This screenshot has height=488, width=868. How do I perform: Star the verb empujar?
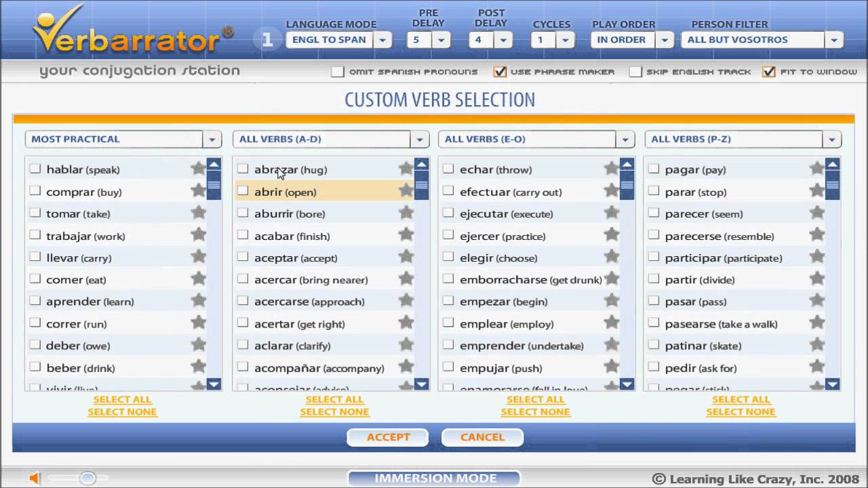611,367
